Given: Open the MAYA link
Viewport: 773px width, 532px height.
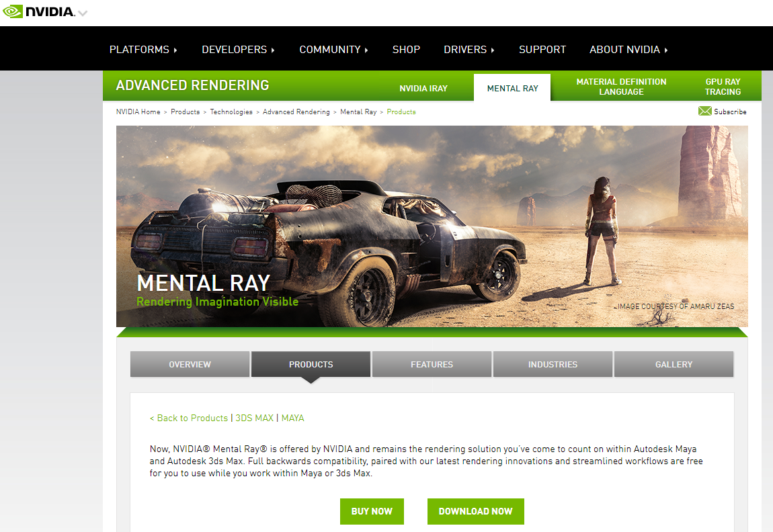Looking at the screenshot, I should click(x=293, y=418).
